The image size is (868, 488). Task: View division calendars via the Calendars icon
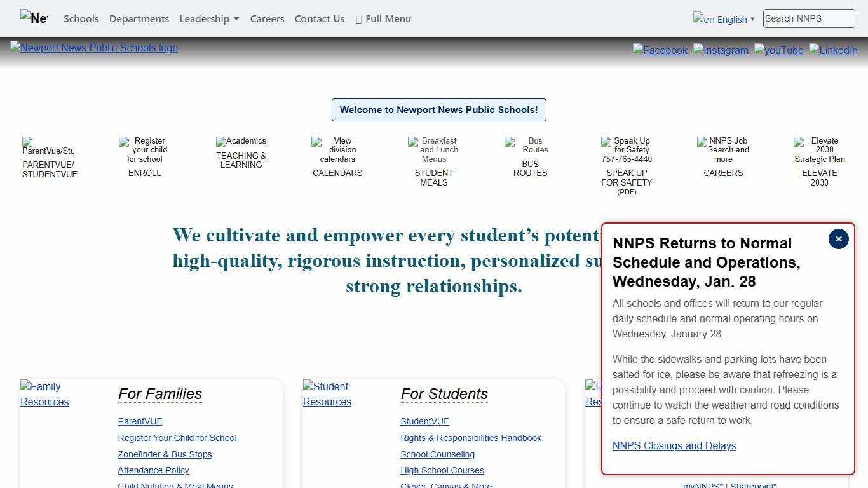click(337, 150)
